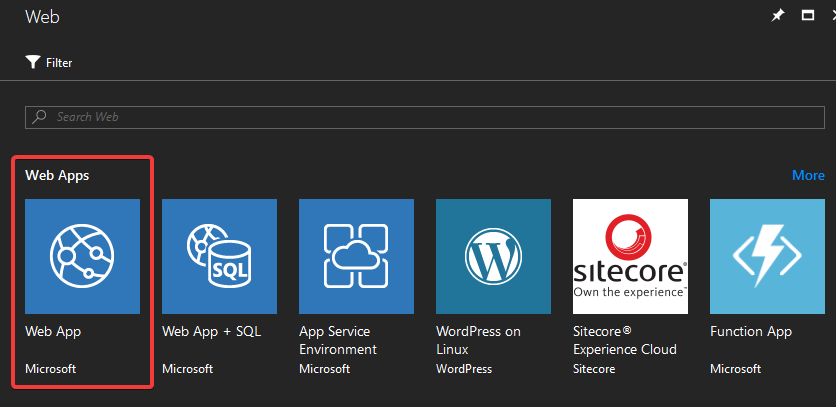Maximize the Web blade
836x407 pixels.
[x=808, y=15]
